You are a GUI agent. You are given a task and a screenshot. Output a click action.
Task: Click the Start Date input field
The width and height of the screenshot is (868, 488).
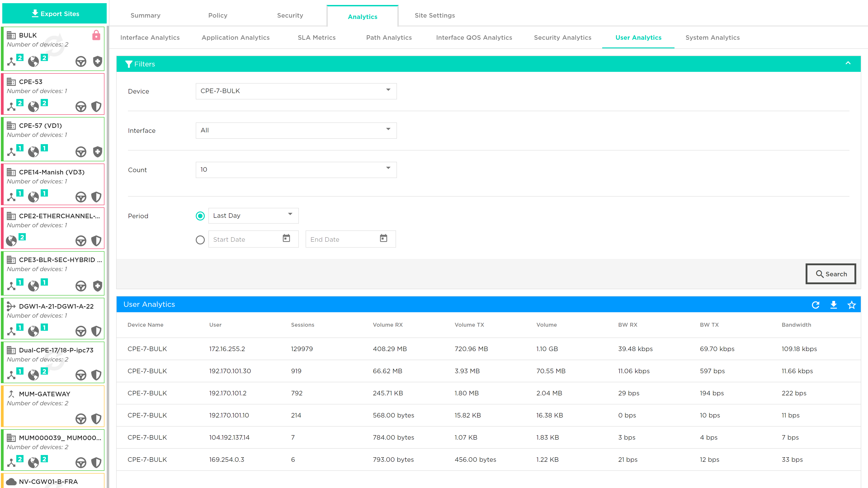[x=253, y=239]
